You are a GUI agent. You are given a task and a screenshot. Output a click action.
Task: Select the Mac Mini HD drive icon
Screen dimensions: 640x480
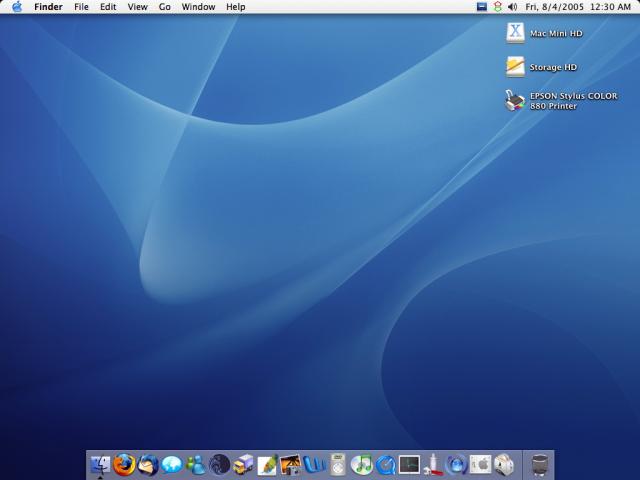(x=515, y=33)
